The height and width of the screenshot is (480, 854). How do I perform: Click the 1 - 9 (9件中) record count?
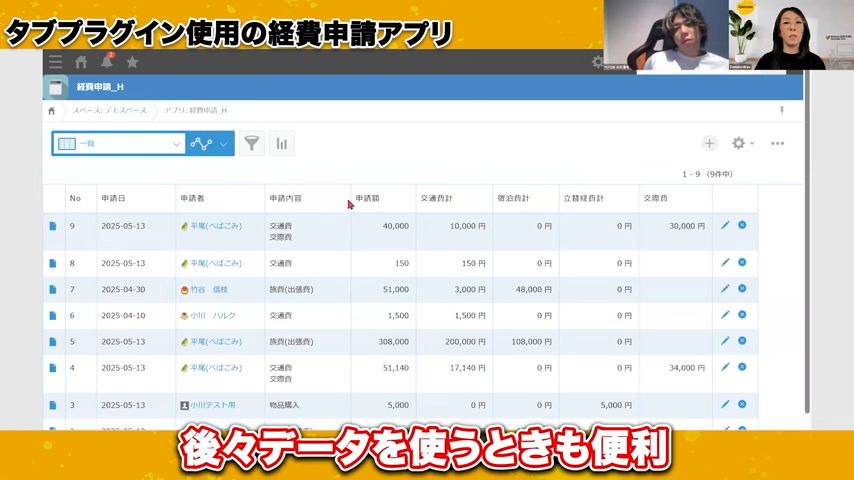tap(707, 174)
